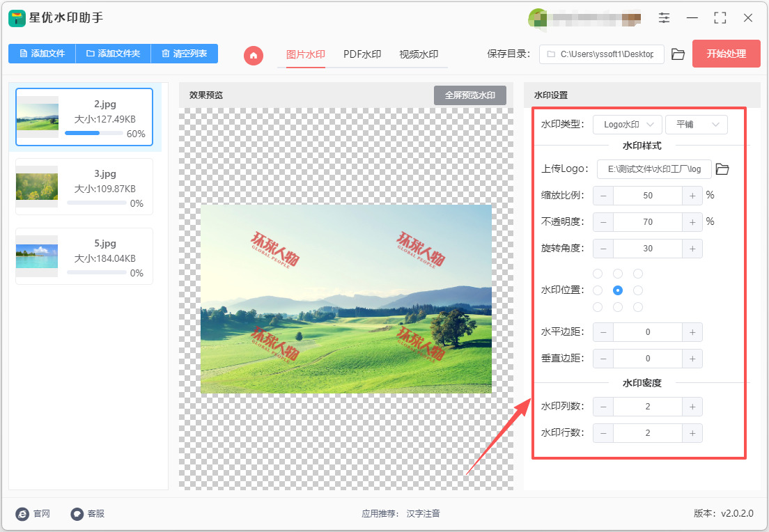Browse for Logo file folder icon

722,169
